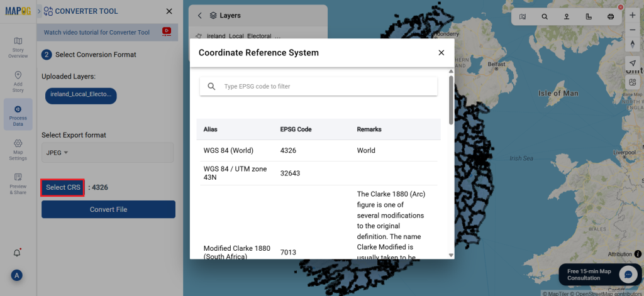Viewport: 644px width, 296px height.
Task: Select the ireland_Local_Electoral layer row
Action: pos(258,36)
